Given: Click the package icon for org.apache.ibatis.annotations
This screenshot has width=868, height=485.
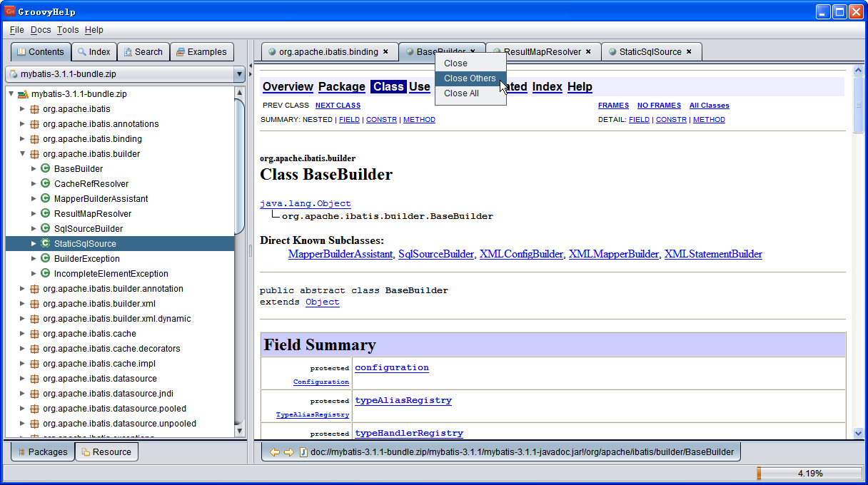Looking at the screenshot, I should pyautogui.click(x=34, y=124).
